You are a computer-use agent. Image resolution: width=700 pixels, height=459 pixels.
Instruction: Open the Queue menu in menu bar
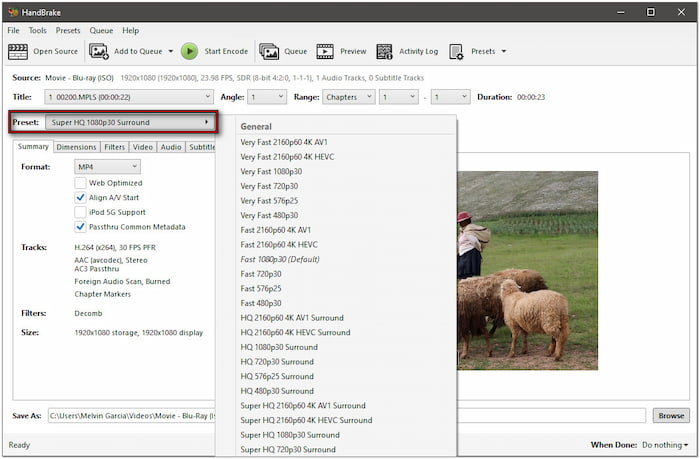[x=101, y=30]
